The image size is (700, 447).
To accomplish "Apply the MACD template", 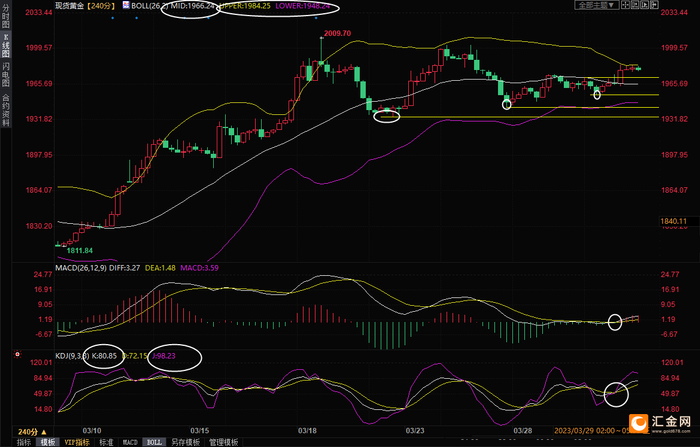I will tap(130, 442).
